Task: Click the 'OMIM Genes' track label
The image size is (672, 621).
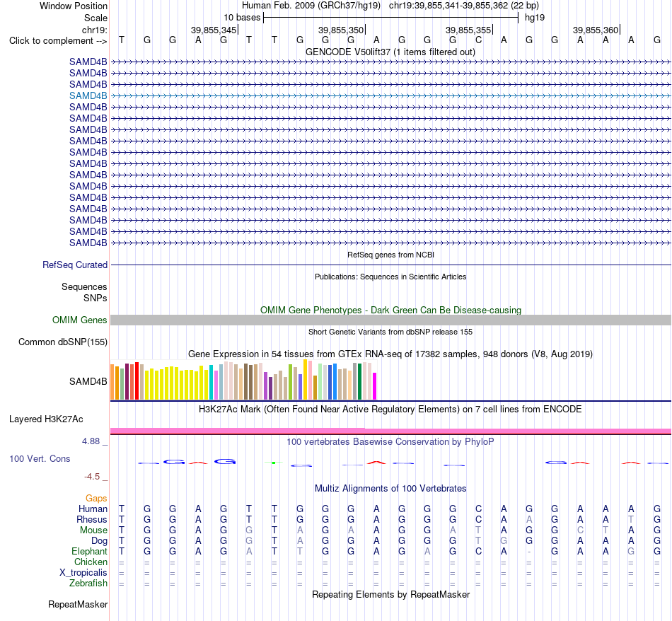Action: coord(80,320)
